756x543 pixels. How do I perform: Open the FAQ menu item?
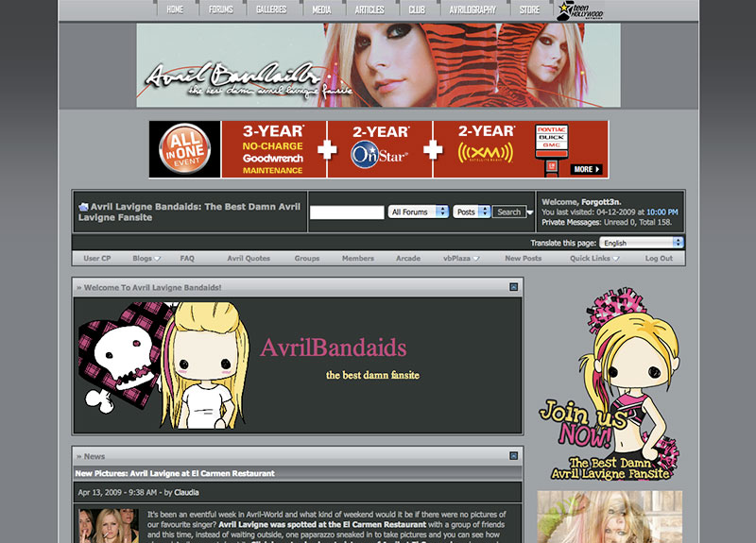coord(187,258)
